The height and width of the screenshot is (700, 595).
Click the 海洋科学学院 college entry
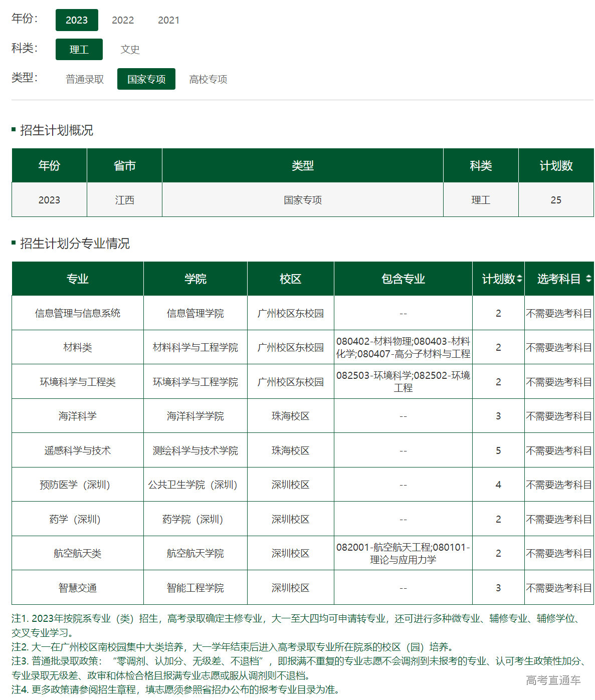pos(195,415)
